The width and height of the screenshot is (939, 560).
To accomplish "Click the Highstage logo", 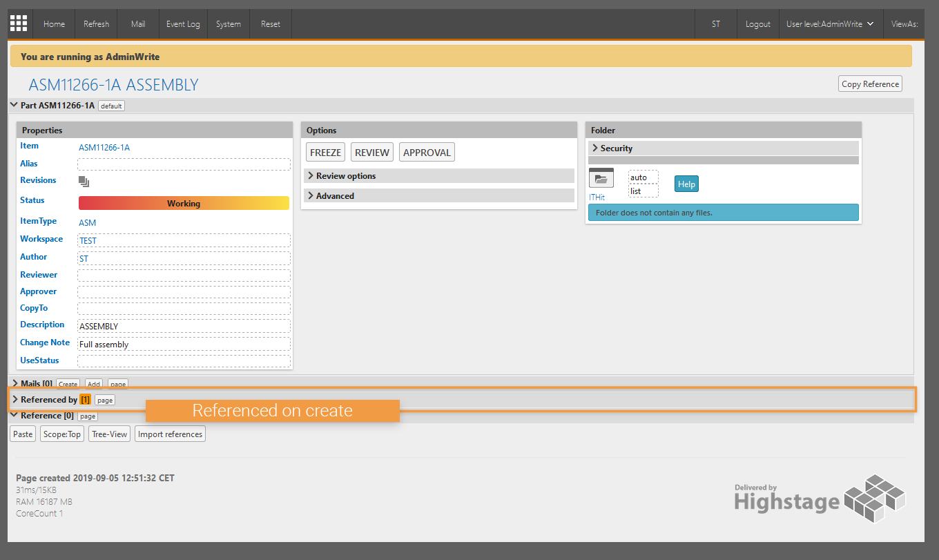I will pos(820,499).
